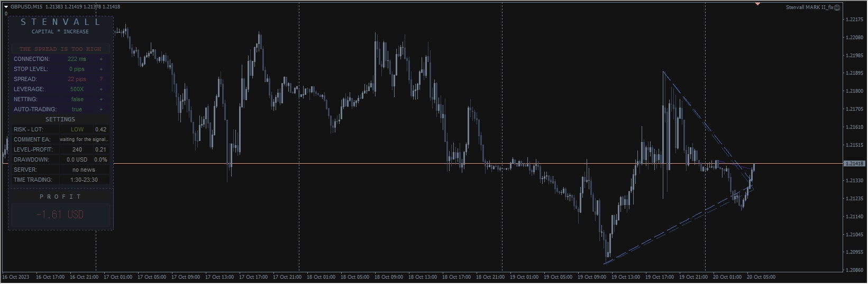This screenshot has width=868, height=284.
Task: Click the LEVEL-PROFIT value 240
Action: (x=77, y=149)
